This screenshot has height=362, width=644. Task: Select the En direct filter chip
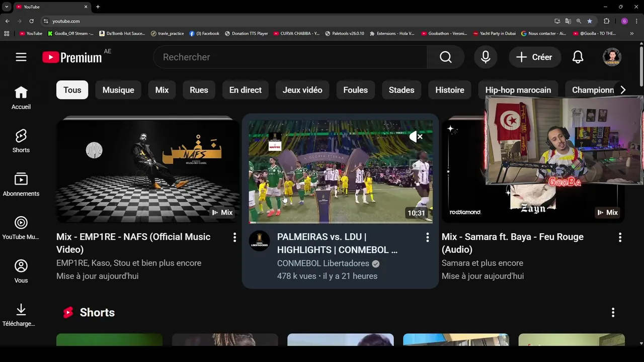point(246,90)
